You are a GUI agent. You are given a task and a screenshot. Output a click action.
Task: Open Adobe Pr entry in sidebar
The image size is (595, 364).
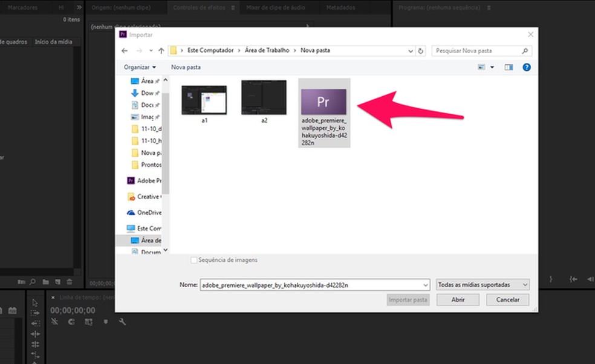(x=144, y=181)
